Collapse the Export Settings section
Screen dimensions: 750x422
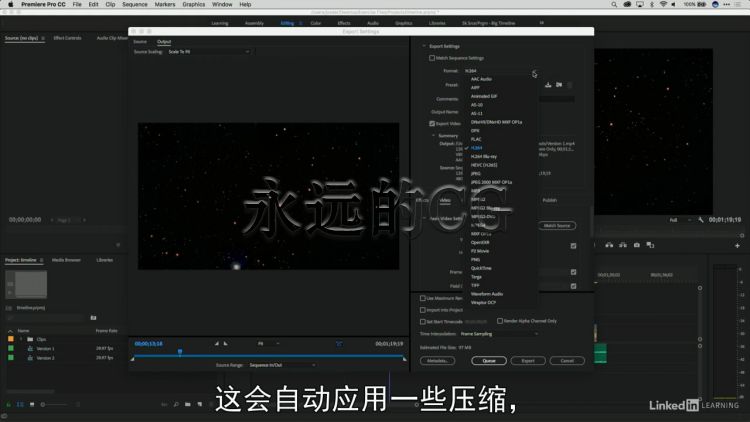pos(424,46)
